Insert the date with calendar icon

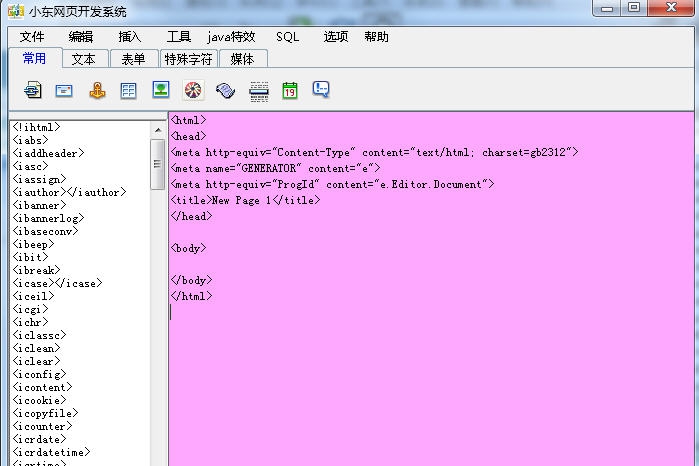290,91
